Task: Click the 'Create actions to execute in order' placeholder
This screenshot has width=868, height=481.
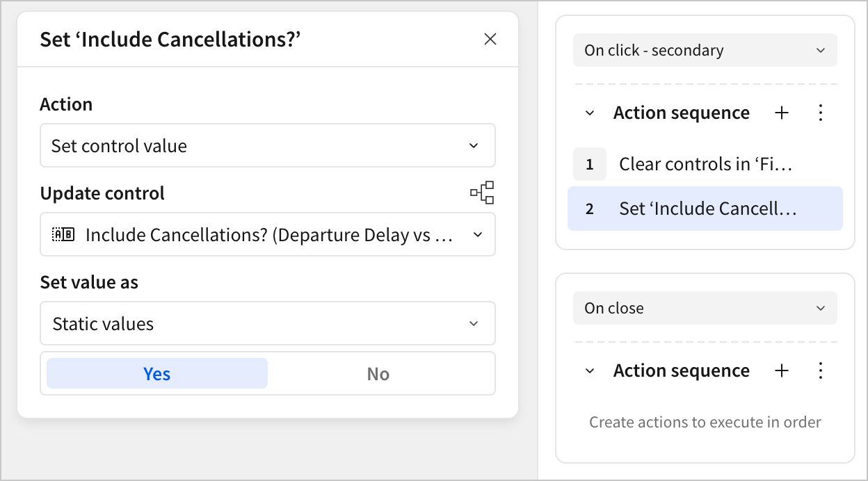Action: click(x=705, y=422)
